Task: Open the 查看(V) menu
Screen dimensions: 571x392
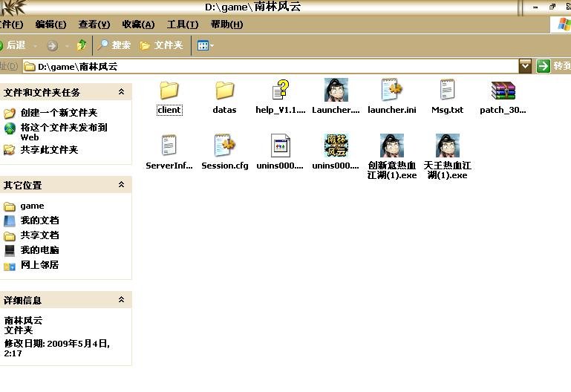Action: 94,24
